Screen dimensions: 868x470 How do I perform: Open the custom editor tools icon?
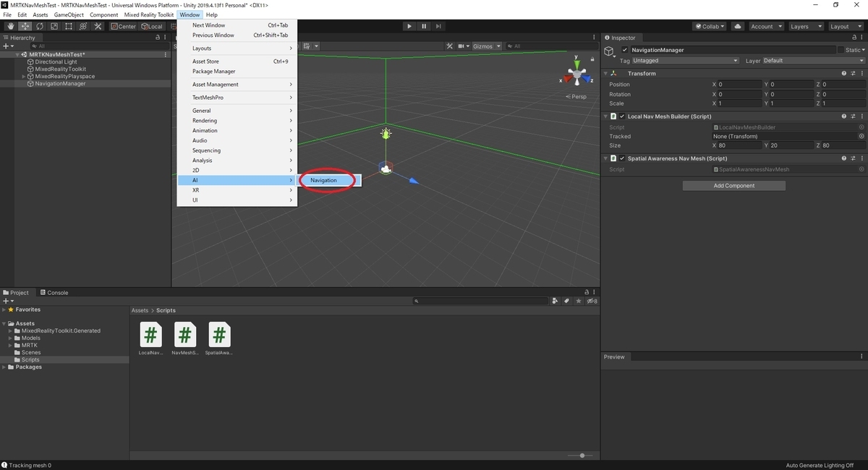97,26
